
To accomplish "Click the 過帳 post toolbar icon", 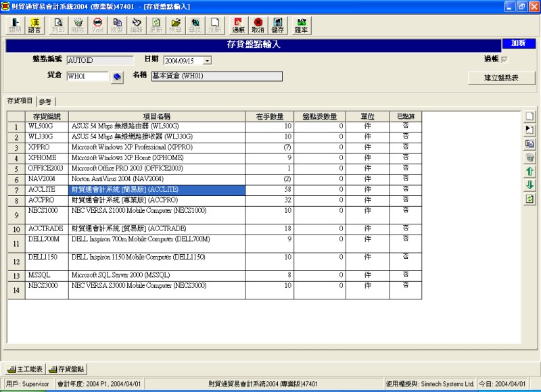I will click(239, 26).
